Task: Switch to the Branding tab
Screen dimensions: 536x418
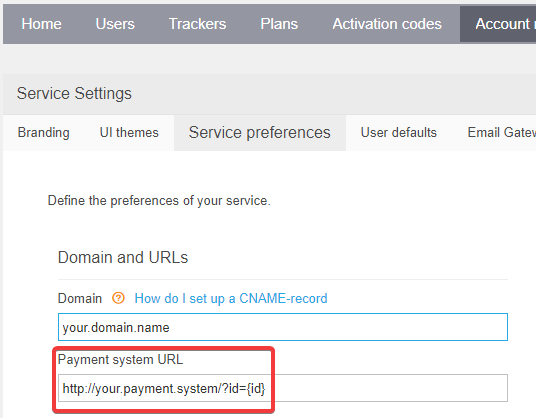Action: click(x=43, y=133)
